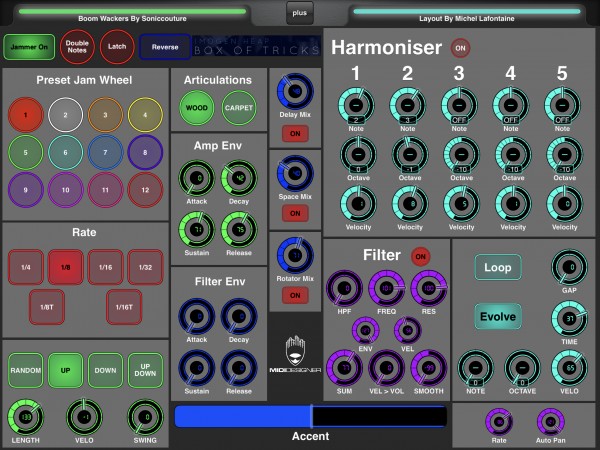The height and width of the screenshot is (450, 600).
Task: Select CARPET articulation
Action: click(x=239, y=108)
